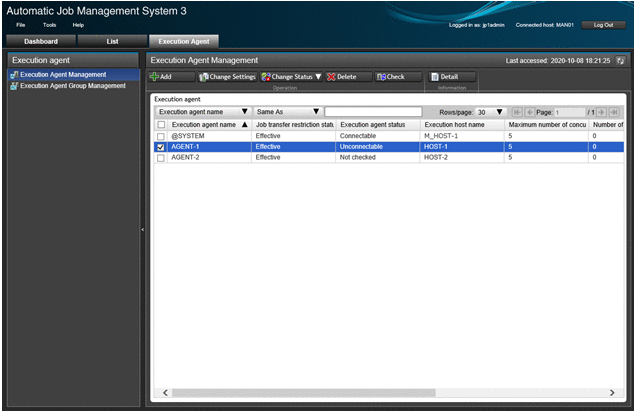This screenshot has width=636, height=412.
Task: Go to last page icon
Action: pos(614,112)
